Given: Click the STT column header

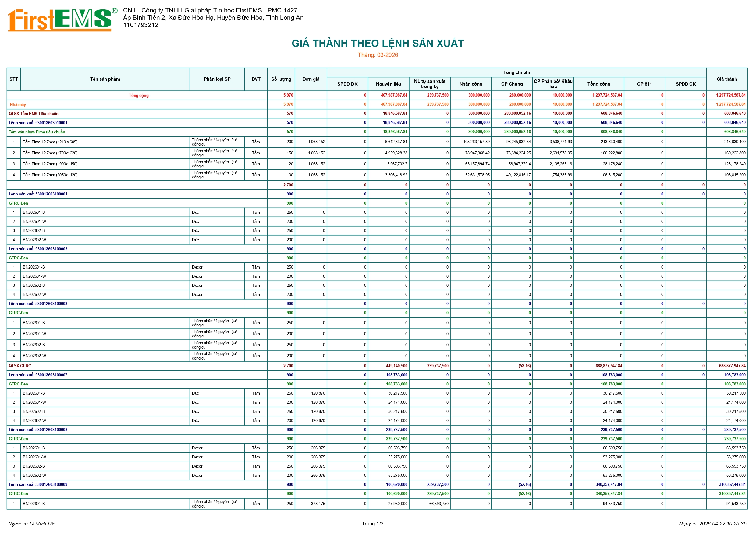Looking at the screenshot, I should click(x=14, y=79).
